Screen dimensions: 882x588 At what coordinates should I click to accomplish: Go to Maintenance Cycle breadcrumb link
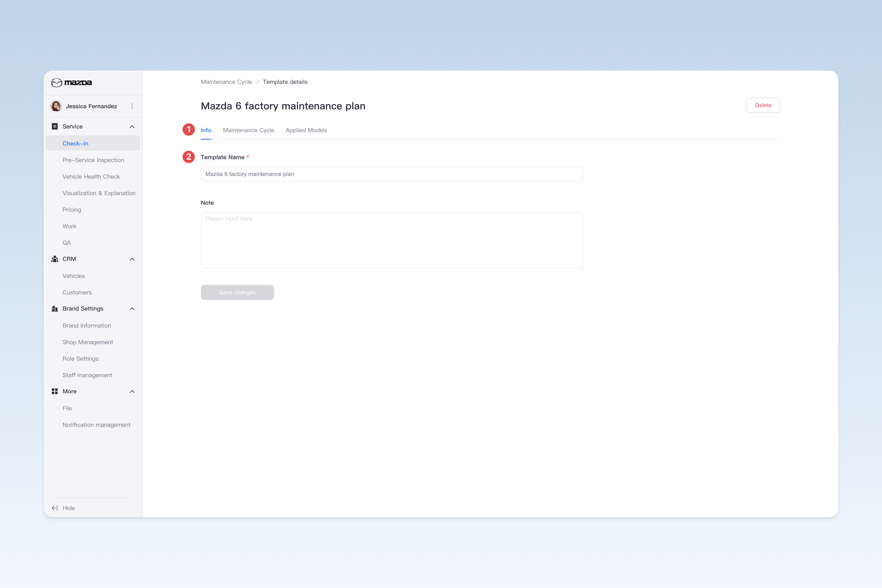(226, 82)
